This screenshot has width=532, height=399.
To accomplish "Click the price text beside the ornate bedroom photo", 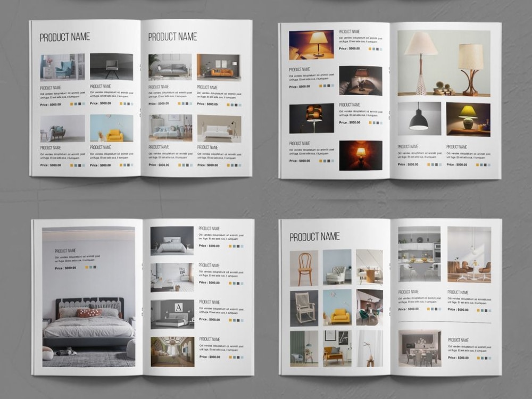I will click(x=210, y=357).
